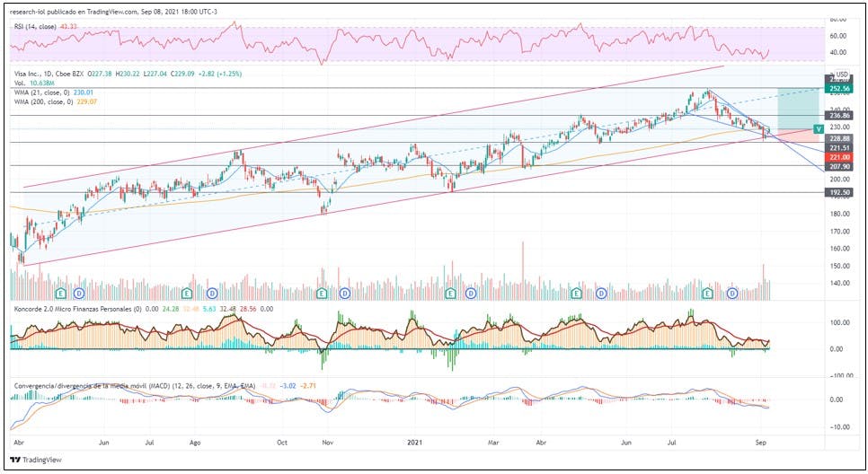Click the 252.56 green price label
This screenshot has height=474, width=868.
[x=840, y=89]
